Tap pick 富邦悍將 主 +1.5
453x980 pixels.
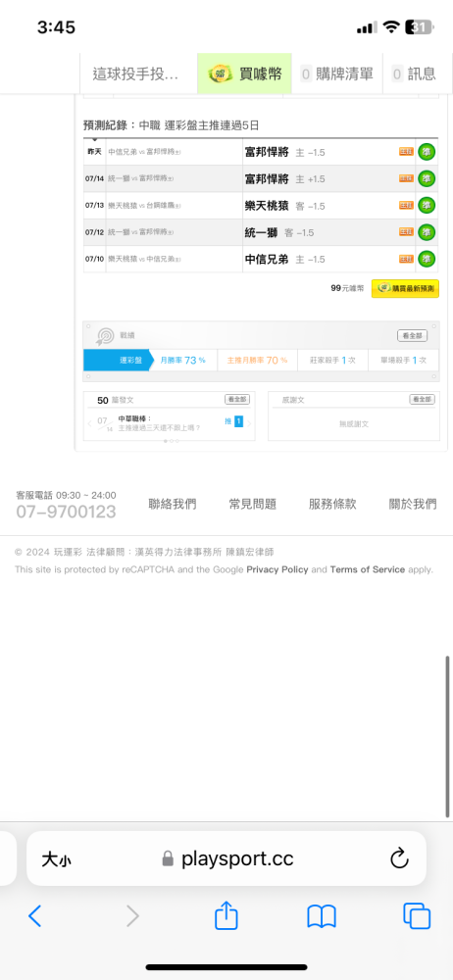pos(284,178)
